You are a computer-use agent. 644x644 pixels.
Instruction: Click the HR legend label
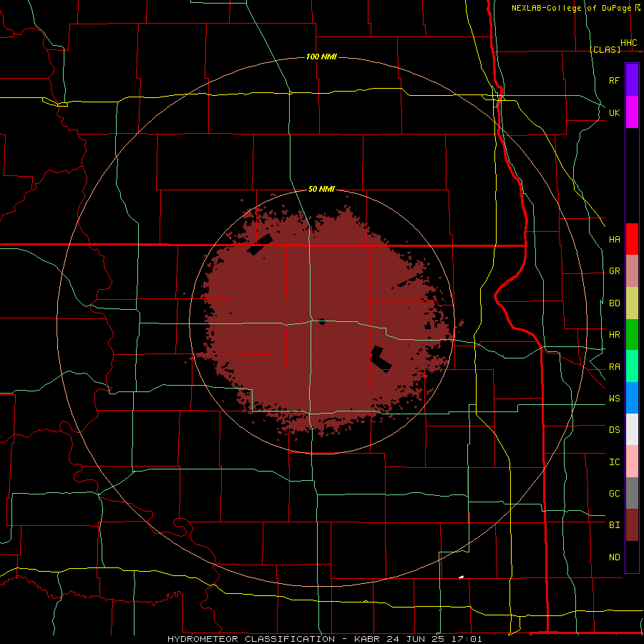[x=614, y=335]
